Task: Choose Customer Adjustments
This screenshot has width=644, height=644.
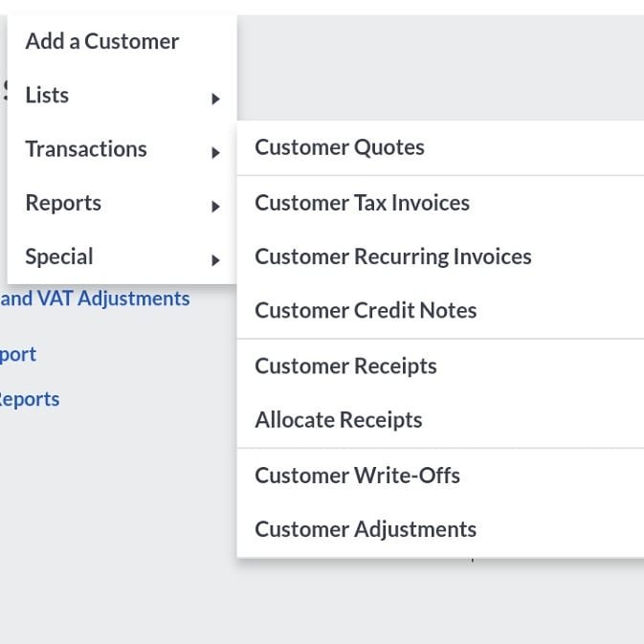Action: (440, 529)
